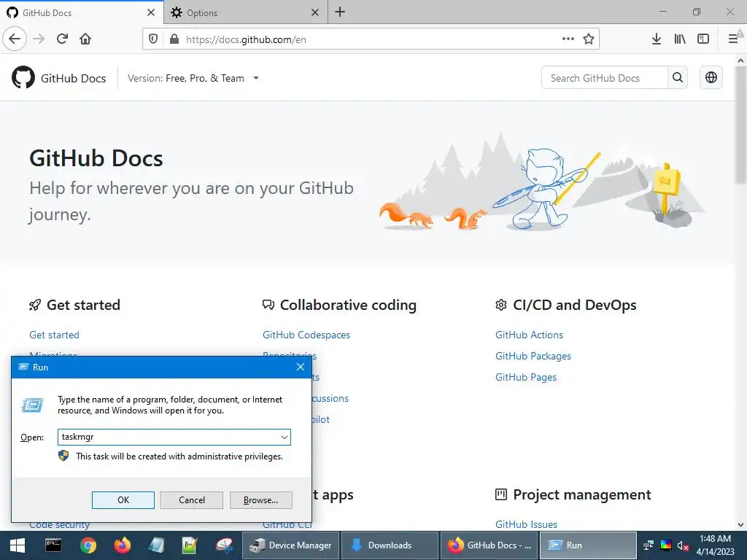Open the Firefox downloads arrow panel
Image resolution: width=747 pixels, height=560 pixels.
click(x=657, y=39)
